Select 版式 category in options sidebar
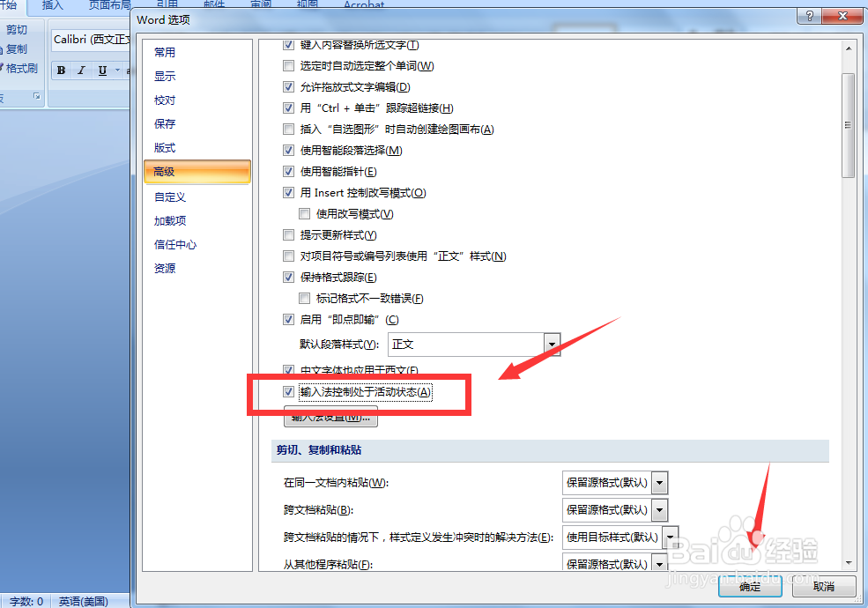The image size is (868, 608). 165,148
